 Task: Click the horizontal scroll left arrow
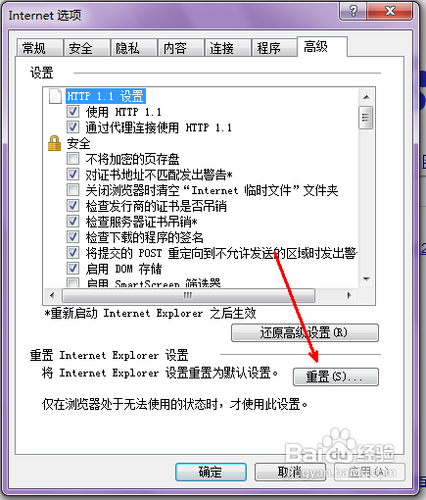[x=52, y=295]
